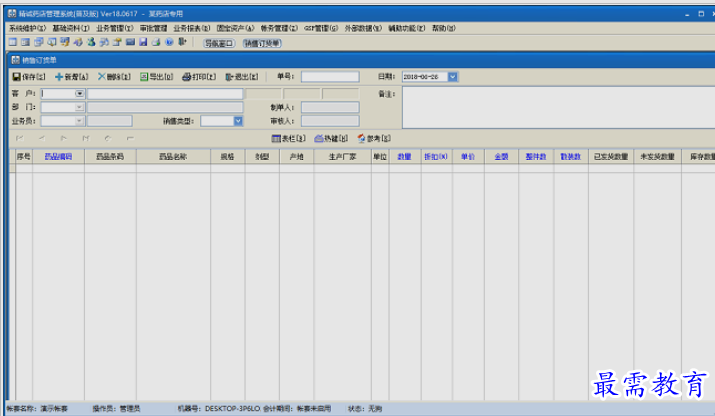Open the 审批管理 menu
The image size is (715, 416).
[x=153, y=28]
